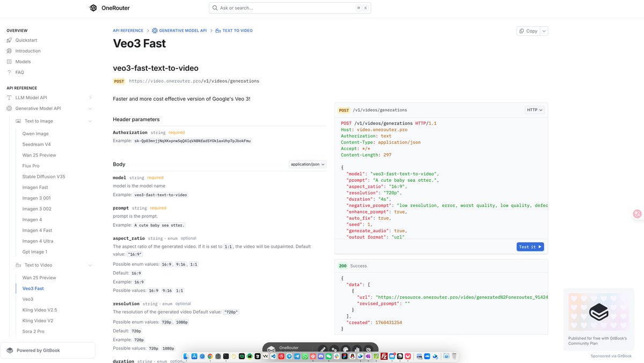The height and width of the screenshot is (363, 644).
Task: Click the globe icon beside Introduction
Action: [9, 51]
